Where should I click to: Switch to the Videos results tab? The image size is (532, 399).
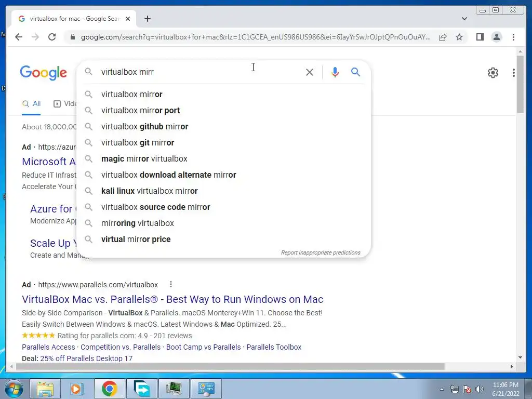65,104
